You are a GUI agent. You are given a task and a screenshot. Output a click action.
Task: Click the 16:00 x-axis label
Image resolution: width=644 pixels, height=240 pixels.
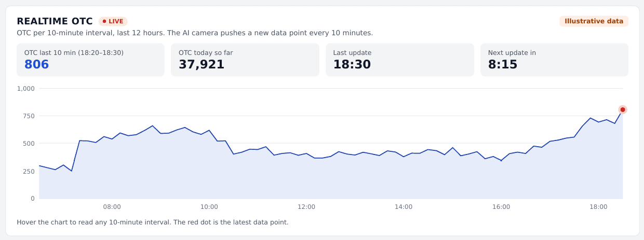click(x=501, y=207)
